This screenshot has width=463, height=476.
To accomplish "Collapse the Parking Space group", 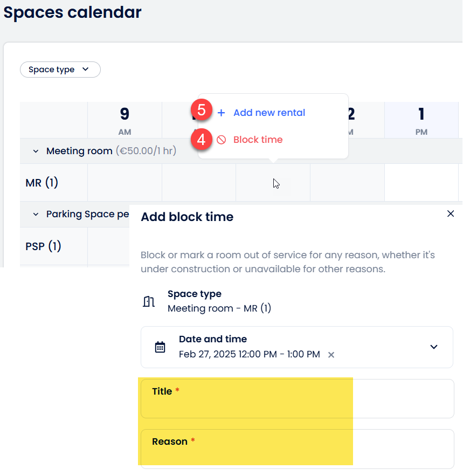I will pos(36,215).
